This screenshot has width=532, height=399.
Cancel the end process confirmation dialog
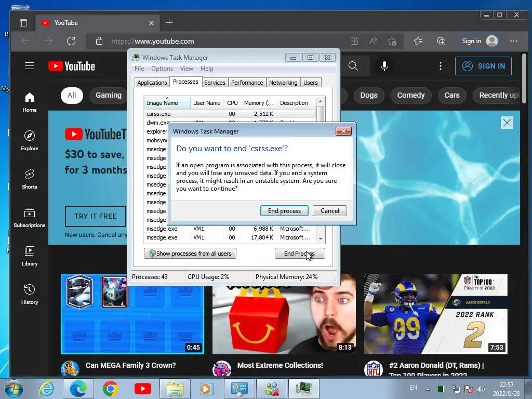pos(330,211)
